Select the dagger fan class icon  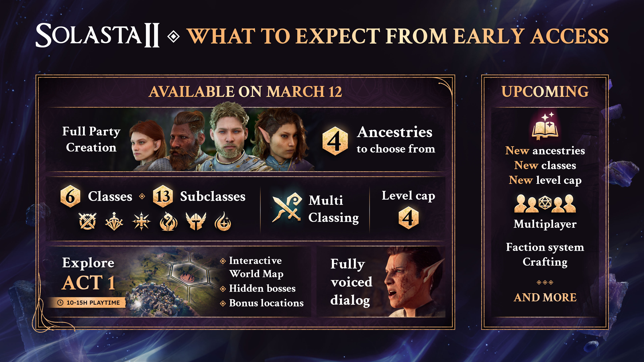(x=114, y=221)
